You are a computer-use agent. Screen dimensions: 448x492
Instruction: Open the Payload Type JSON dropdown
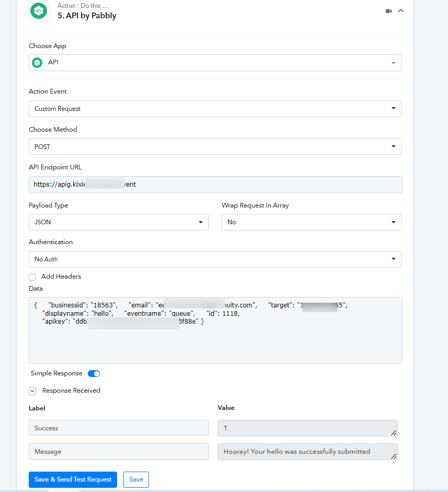(x=118, y=222)
